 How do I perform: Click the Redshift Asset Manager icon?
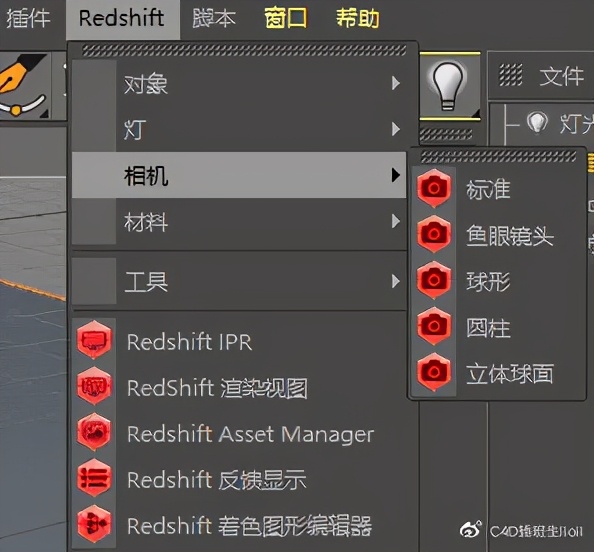tap(94, 432)
